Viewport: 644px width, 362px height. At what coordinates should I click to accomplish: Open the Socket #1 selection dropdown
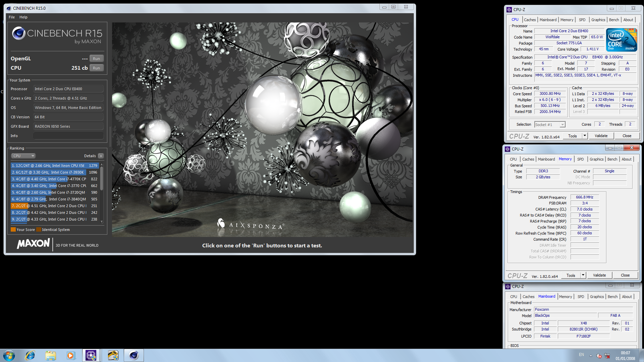coord(550,125)
